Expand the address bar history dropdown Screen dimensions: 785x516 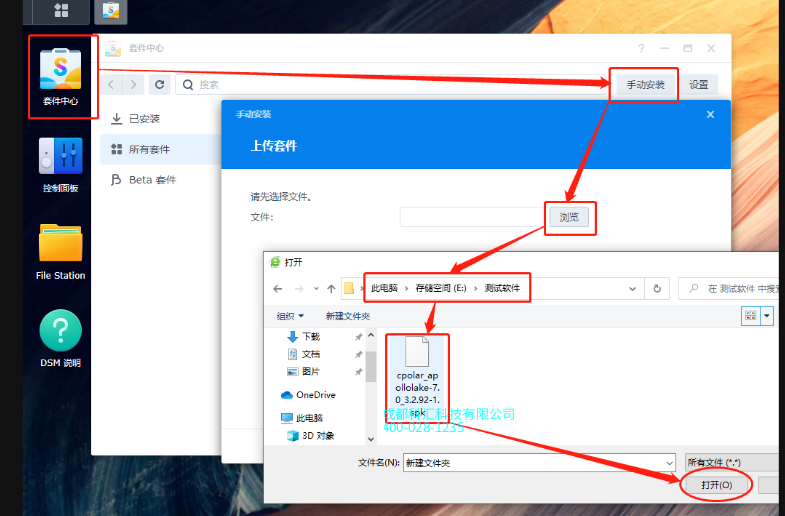pos(632,289)
